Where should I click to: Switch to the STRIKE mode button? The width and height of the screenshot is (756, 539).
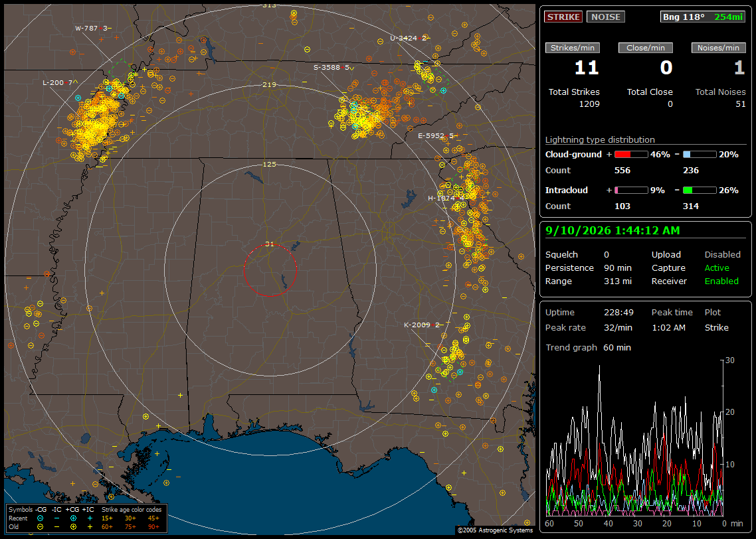click(563, 17)
